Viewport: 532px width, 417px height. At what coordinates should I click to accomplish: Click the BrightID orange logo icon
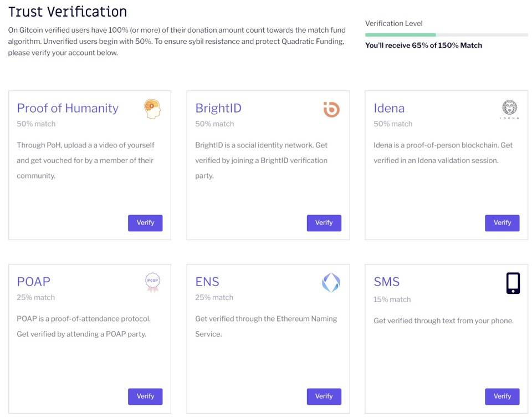pos(331,109)
